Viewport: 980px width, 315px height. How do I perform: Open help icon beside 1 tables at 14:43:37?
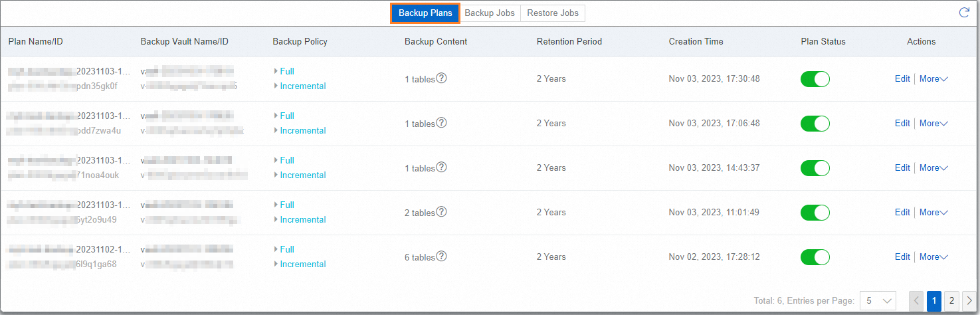(x=441, y=167)
